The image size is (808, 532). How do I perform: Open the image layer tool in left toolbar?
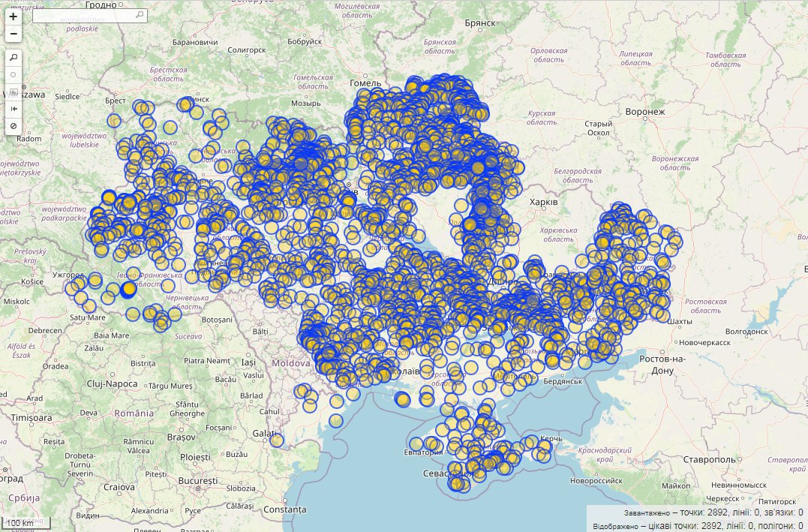[x=14, y=92]
